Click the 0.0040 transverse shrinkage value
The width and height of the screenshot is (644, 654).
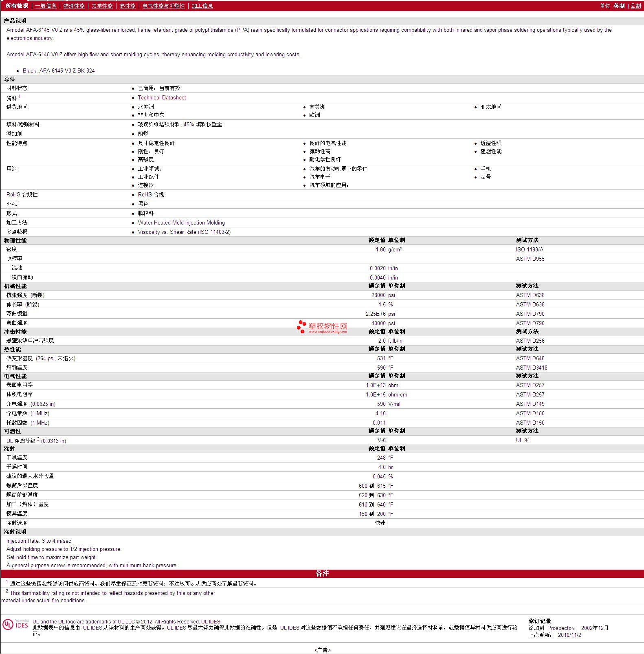coord(378,278)
